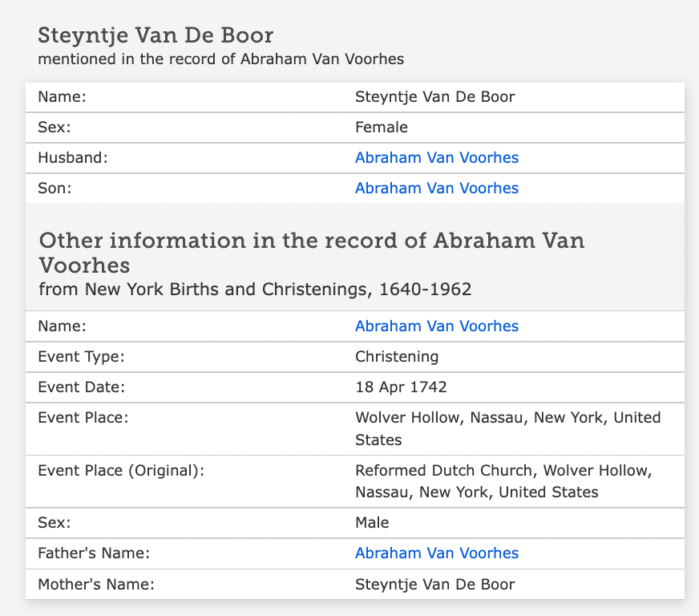Image resolution: width=699 pixels, height=616 pixels.
Task: Click the Name link under Other information
Action: pyautogui.click(x=436, y=326)
